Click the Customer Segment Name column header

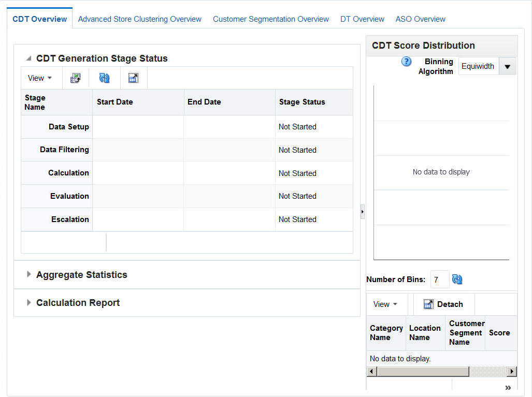(465, 333)
